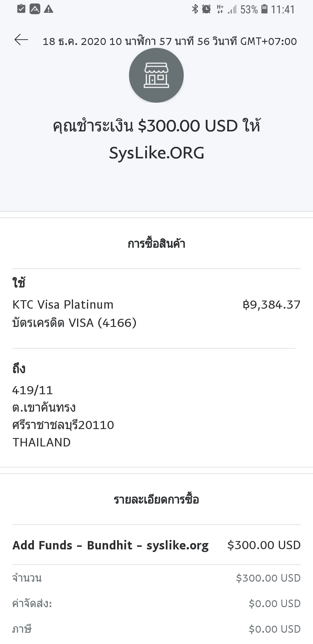313x644 pixels.
Task: Tap the ฿9,384.37 charged amount
Action: click(272, 305)
